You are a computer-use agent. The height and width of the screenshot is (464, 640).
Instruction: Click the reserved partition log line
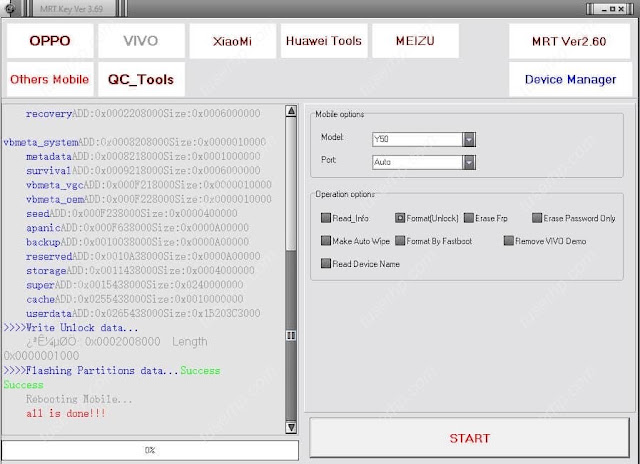[143, 256]
